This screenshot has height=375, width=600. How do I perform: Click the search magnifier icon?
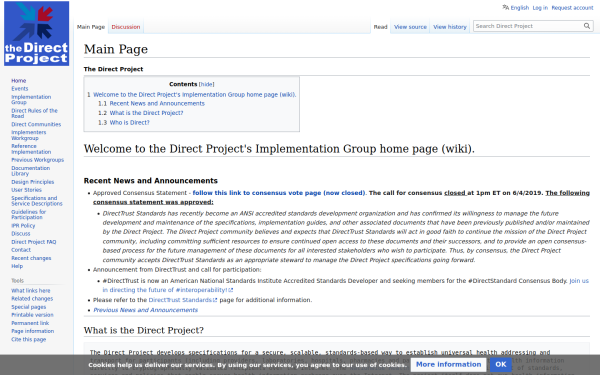(587, 26)
